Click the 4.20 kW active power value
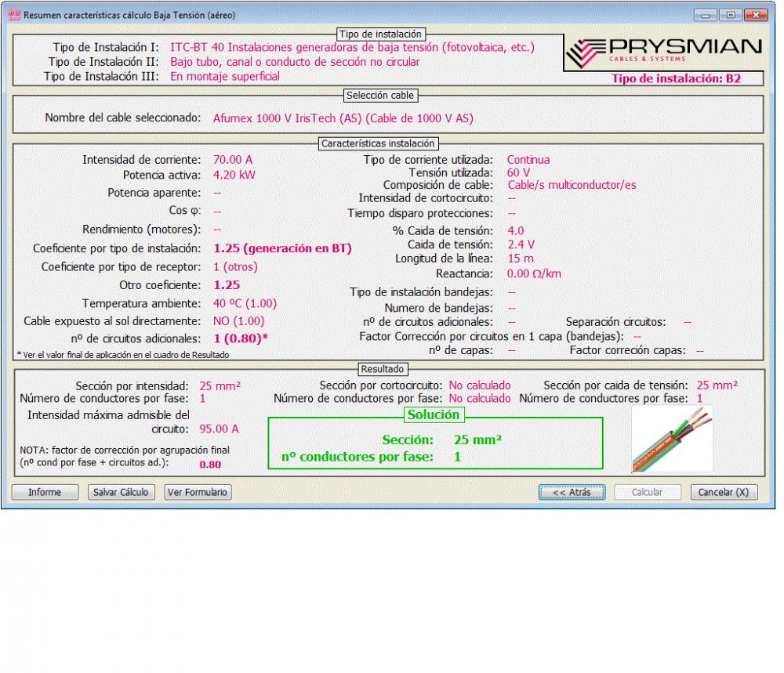Screen dimensions: 784x673 (x=234, y=175)
